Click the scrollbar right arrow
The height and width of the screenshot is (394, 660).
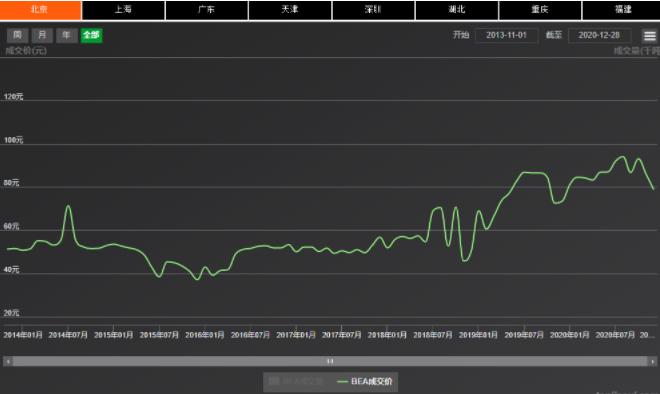tap(652, 361)
